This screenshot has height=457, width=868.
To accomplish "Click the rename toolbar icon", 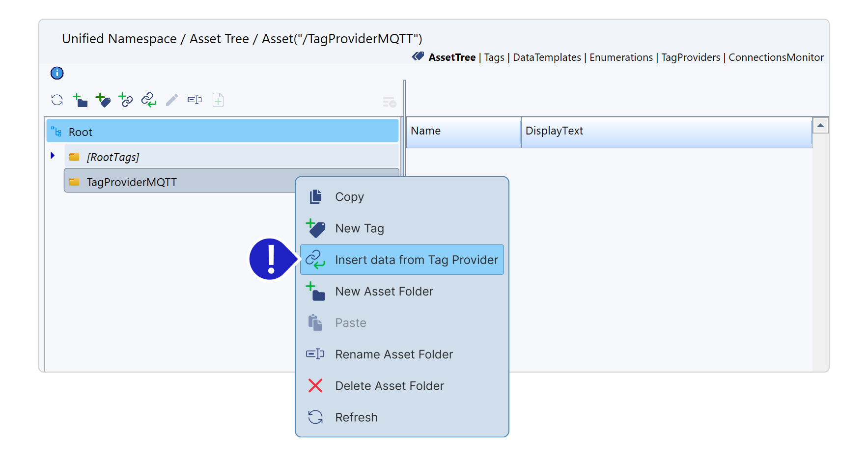I will coord(195,100).
